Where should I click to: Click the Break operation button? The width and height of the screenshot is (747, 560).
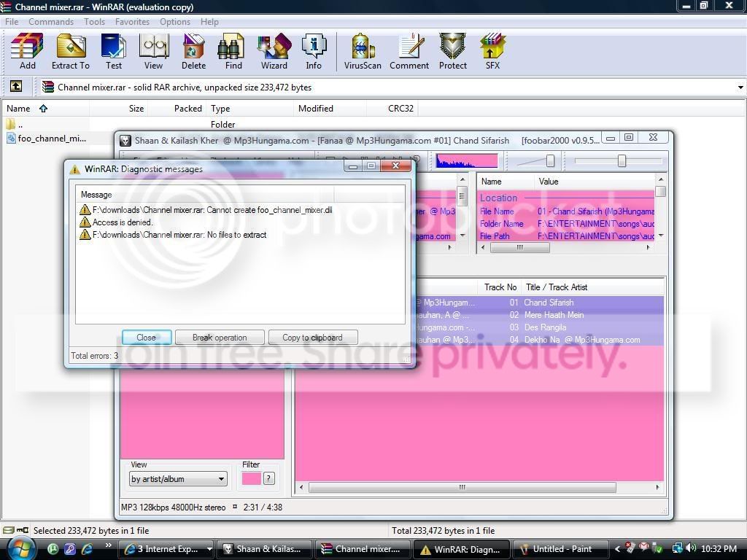tap(220, 337)
